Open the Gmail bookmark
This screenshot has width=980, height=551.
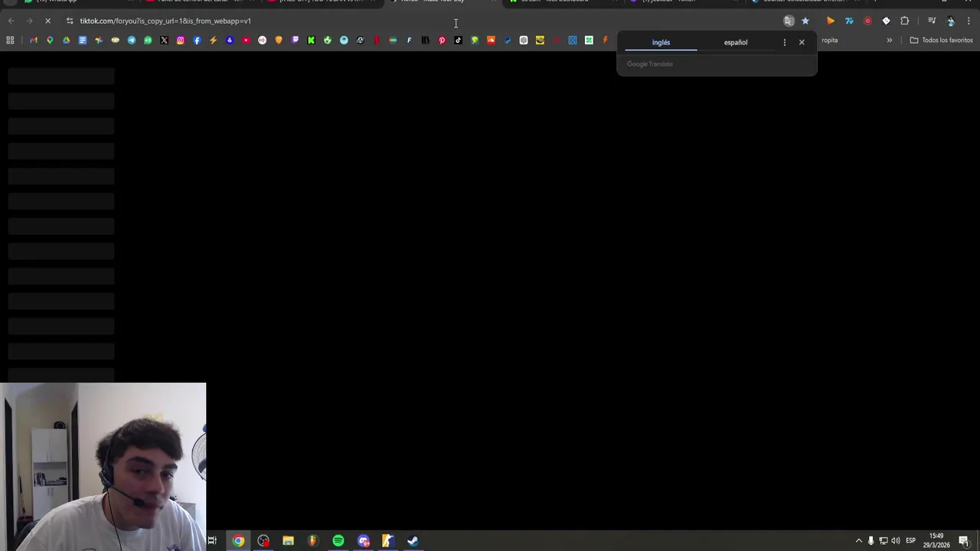tap(33, 40)
